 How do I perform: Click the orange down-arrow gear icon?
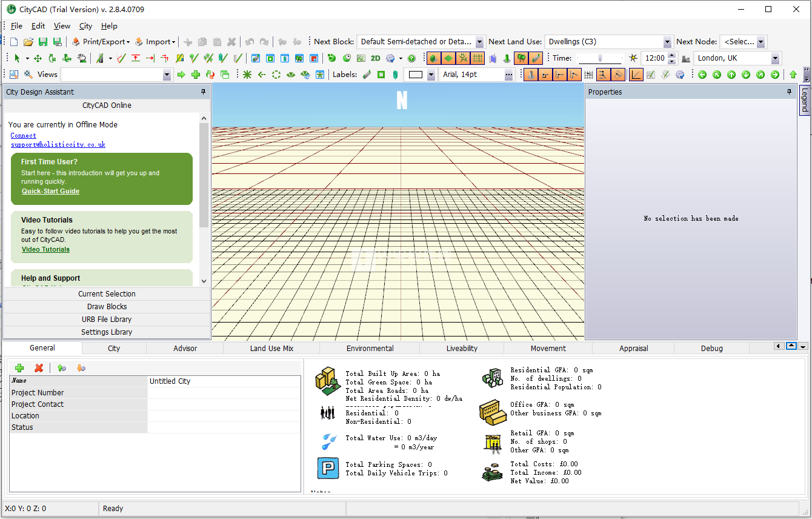coord(81,368)
